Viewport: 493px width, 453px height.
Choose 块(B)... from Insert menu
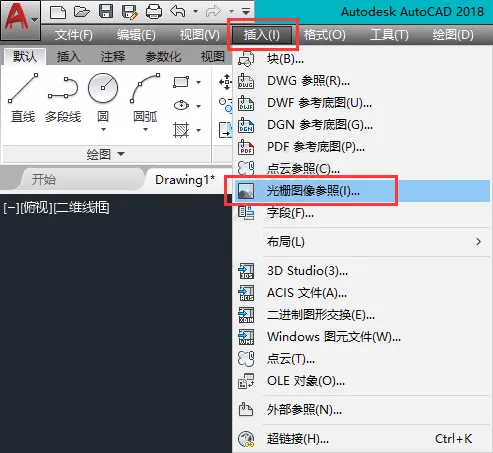click(362, 59)
